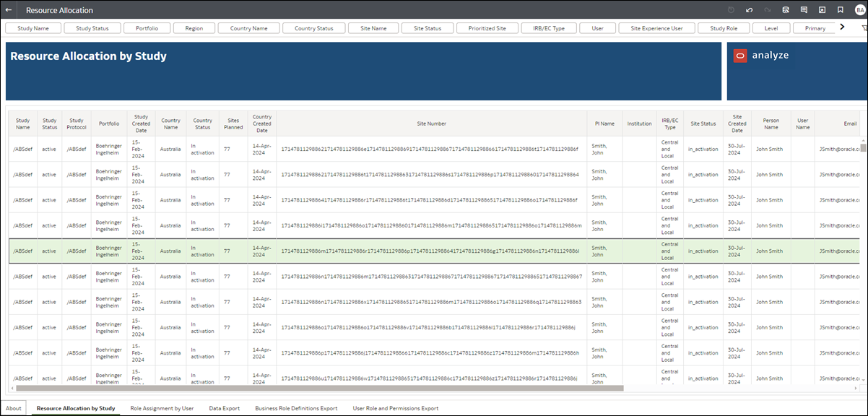Open the BA user avatar
This screenshot has height=416, width=868.
[859, 10]
